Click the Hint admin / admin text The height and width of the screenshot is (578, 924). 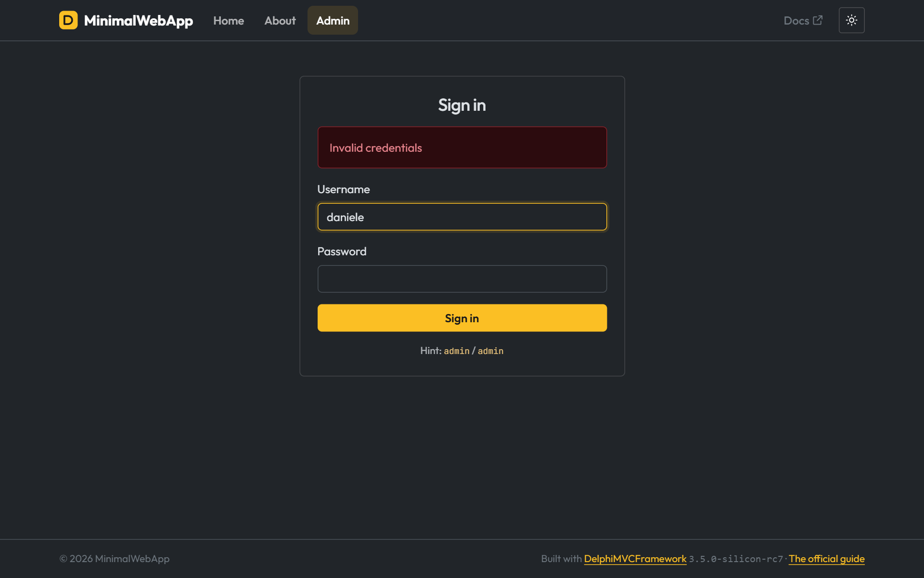[x=462, y=351]
